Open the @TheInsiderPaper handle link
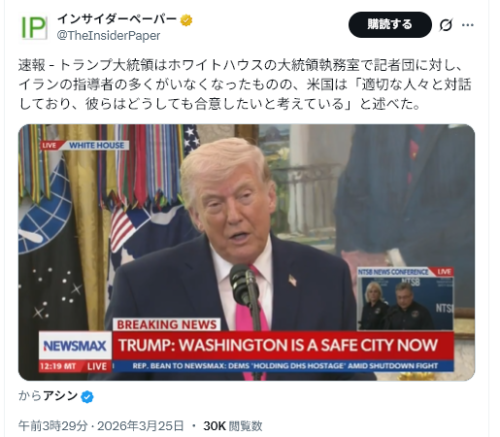The image size is (500, 437). (108, 36)
